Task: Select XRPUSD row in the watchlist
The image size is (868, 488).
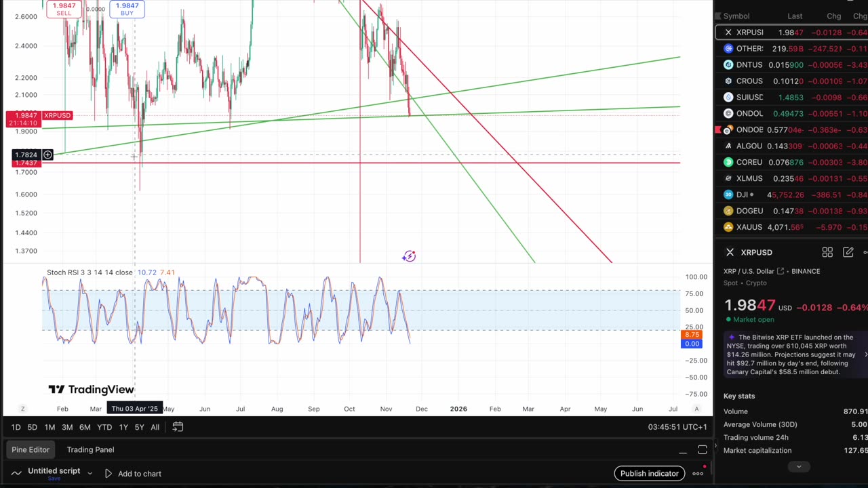Action: click(x=791, y=33)
